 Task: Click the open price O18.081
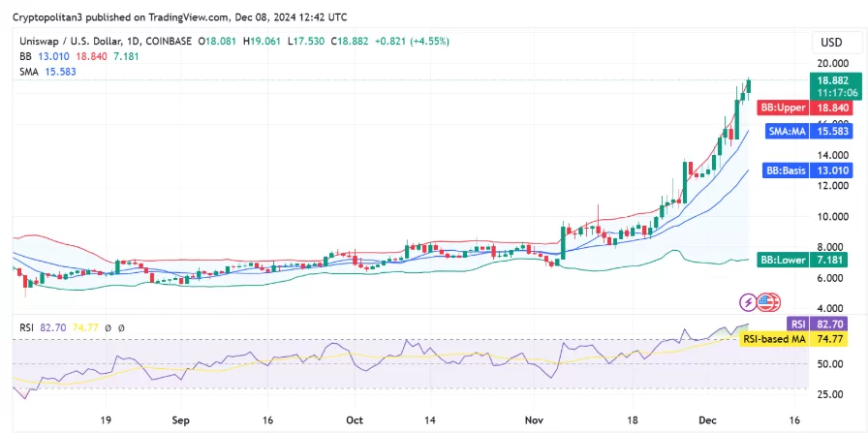pos(216,42)
